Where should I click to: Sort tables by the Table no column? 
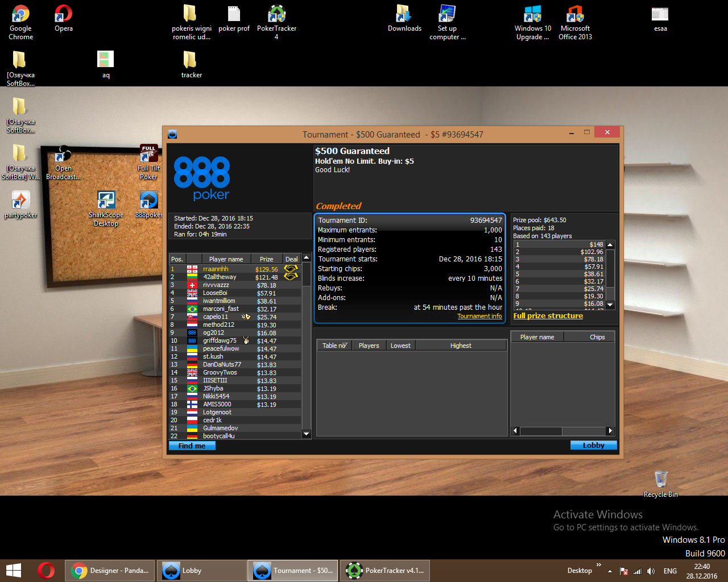[334, 346]
